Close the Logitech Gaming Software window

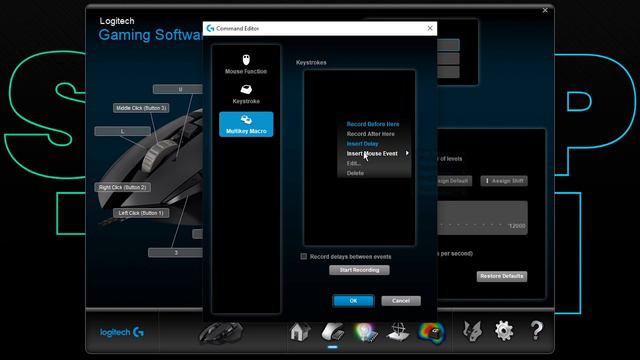[545, 10]
